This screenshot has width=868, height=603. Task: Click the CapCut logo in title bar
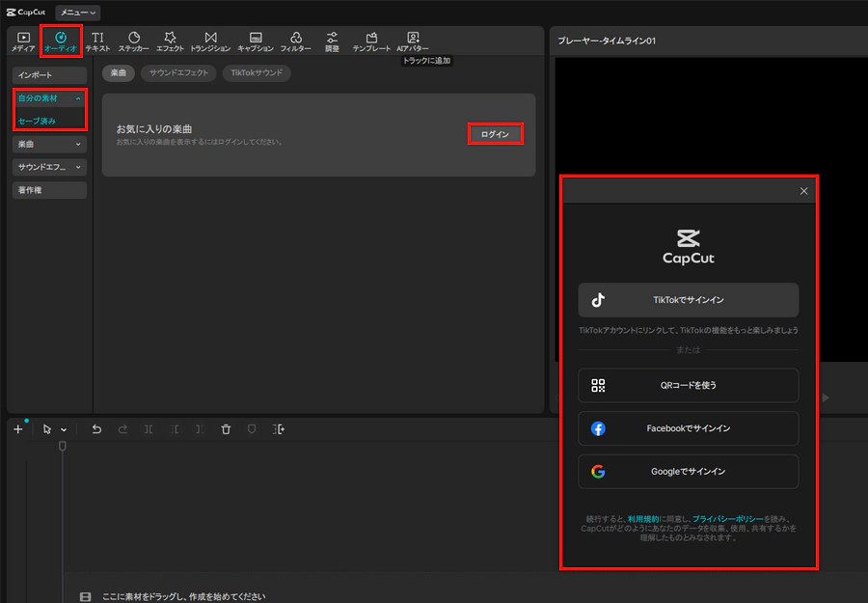pyautogui.click(x=25, y=13)
